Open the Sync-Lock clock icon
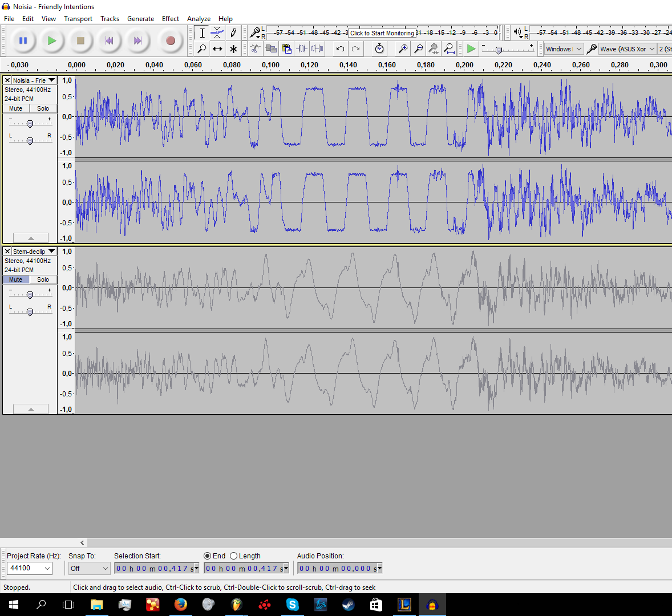The height and width of the screenshot is (616, 672). [379, 49]
